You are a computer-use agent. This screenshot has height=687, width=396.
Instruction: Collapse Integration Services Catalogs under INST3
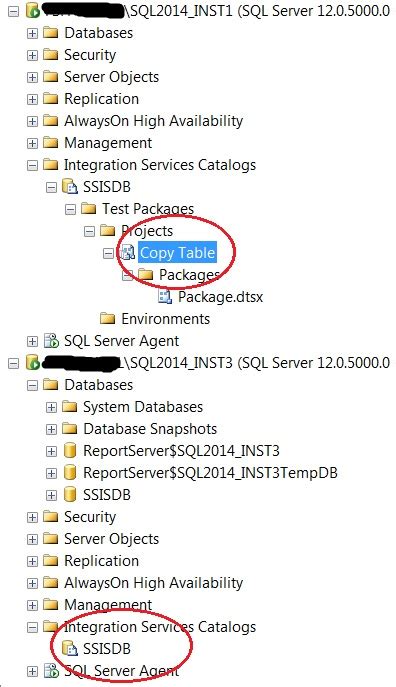32,627
